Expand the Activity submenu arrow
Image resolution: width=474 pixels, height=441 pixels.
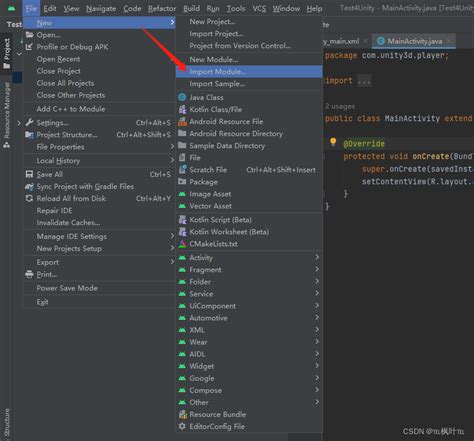(x=317, y=257)
